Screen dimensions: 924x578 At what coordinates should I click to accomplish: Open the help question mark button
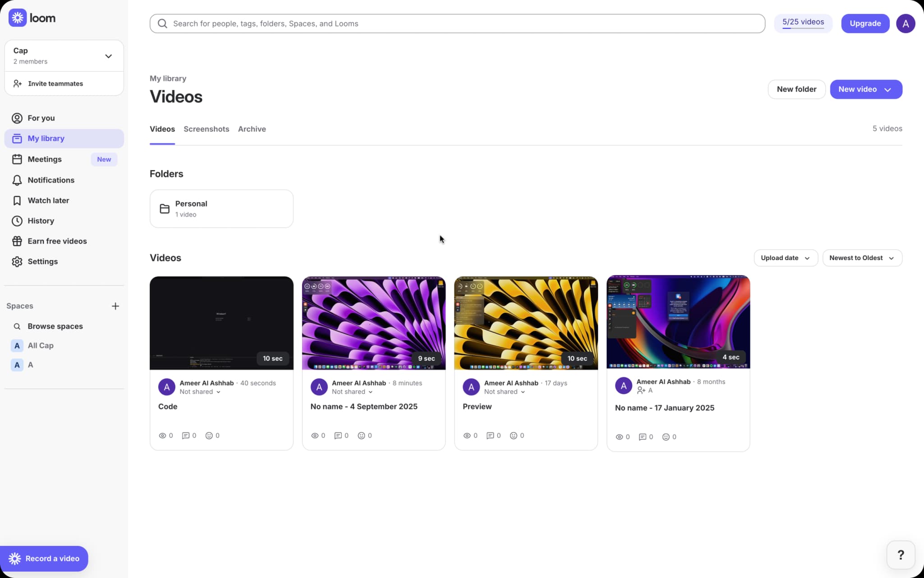coord(900,555)
